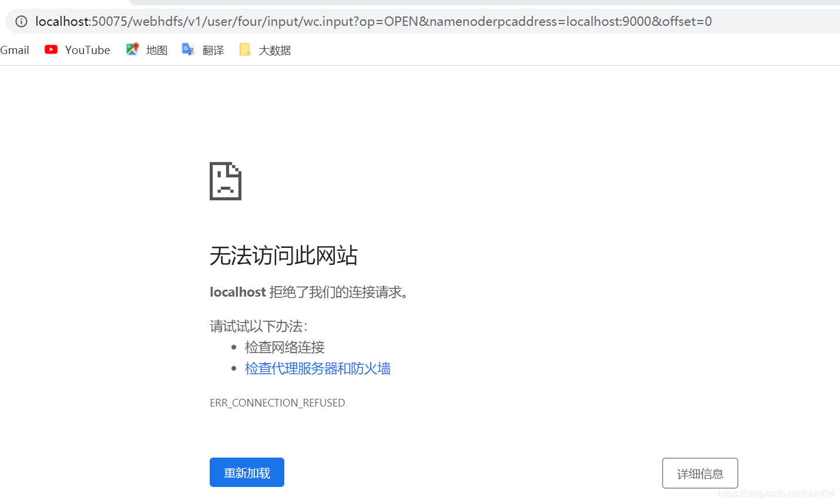This screenshot has width=840, height=504.
Task: Click the site information icon in address bar
Action: (21, 21)
